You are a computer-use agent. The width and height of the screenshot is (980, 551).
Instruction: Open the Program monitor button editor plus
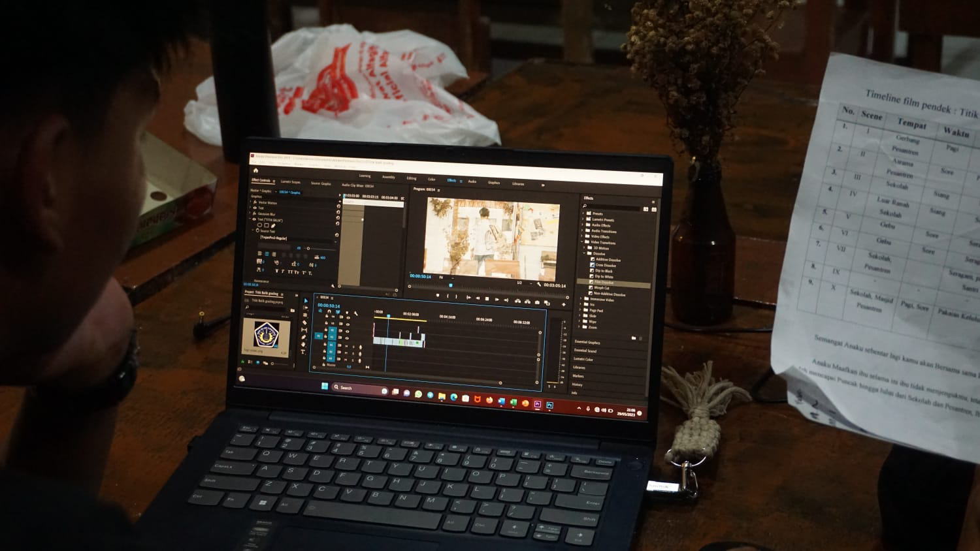click(x=564, y=304)
